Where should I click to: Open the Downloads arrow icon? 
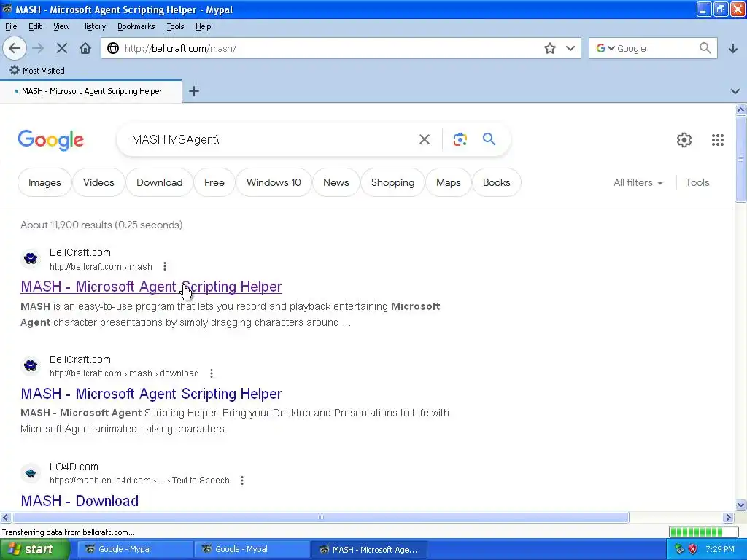pyautogui.click(x=732, y=48)
